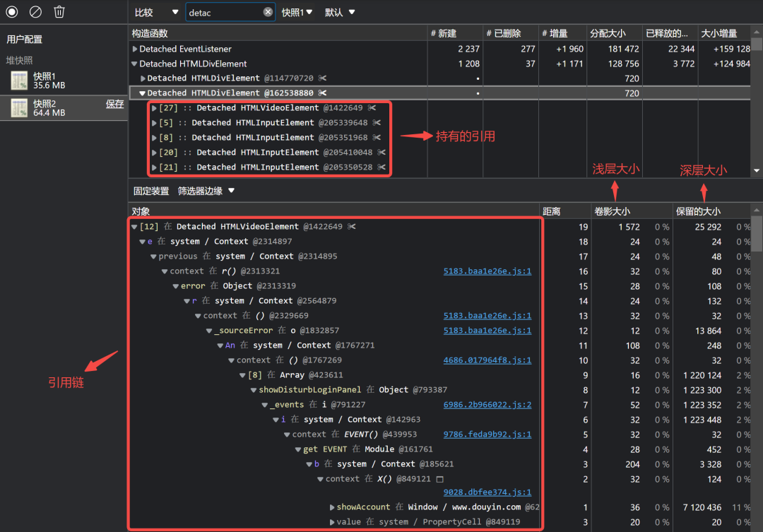Image resolution: width=763 pixels, height=532 pixels.
Task: Sort by the 分配大小 column header
Action: pyautogui.click(x=615, y=33)
